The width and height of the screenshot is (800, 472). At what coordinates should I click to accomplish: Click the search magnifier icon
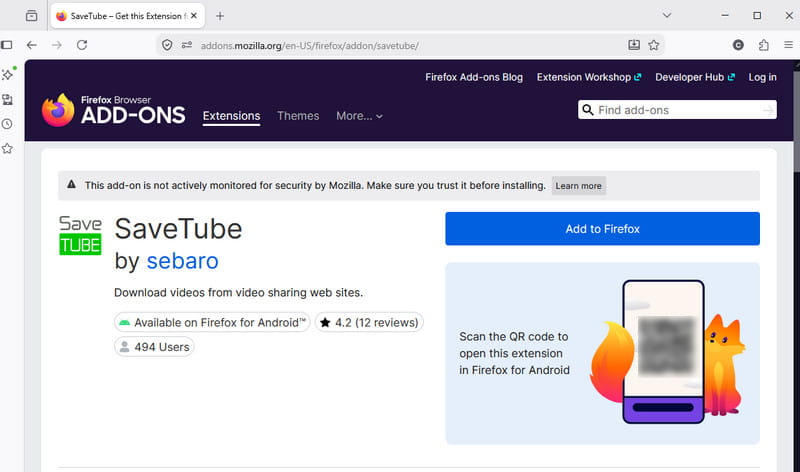click(x=588, y=110)
